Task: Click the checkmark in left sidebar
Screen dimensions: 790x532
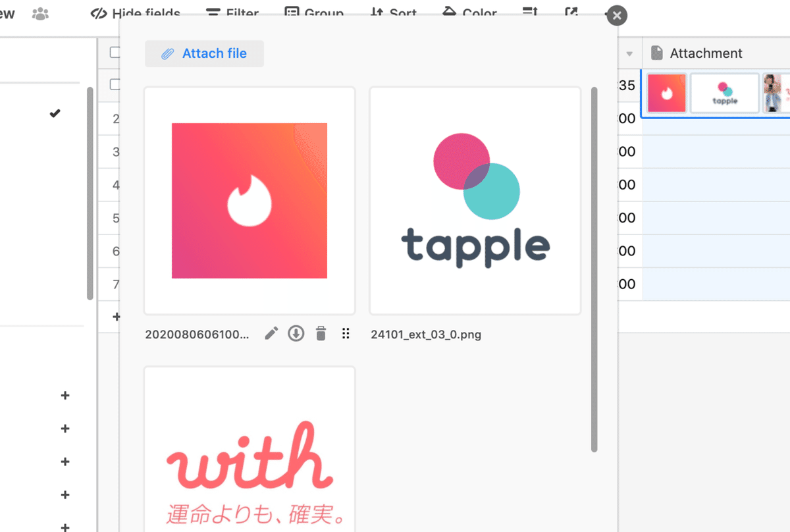Action: [x=55, y=113]
